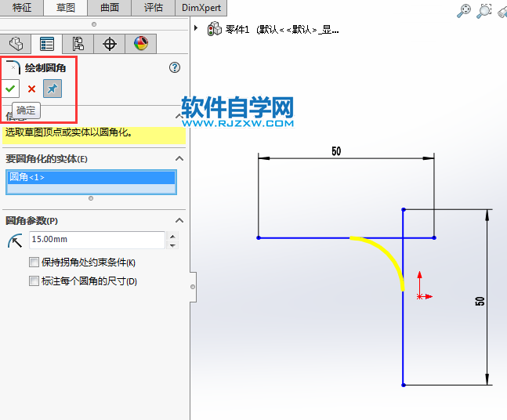Enable 标注每个圆角的尺寸 checkbox
The height and width of the screenshot is (420, 507).
(34, 281)
